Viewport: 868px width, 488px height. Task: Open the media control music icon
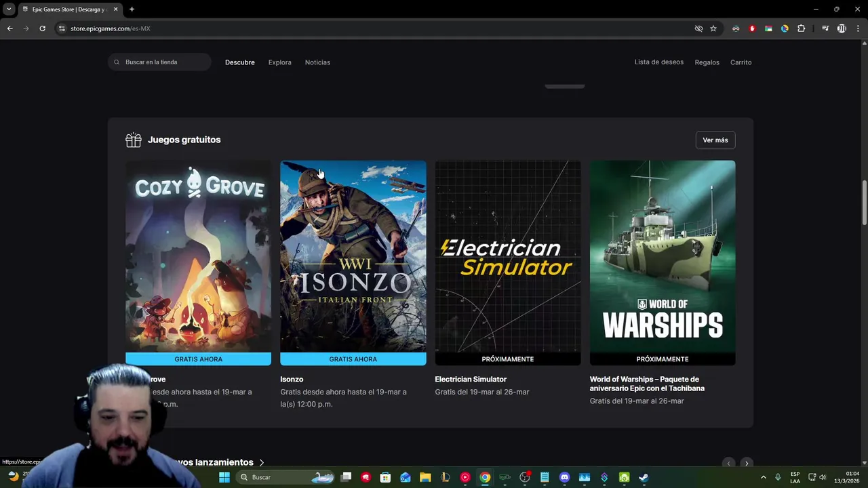[x=825, y=28]
